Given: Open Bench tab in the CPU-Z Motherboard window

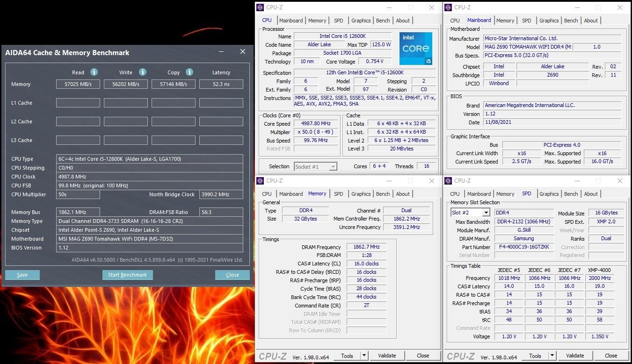Looking at the screenshot, I should pos(571,21).
